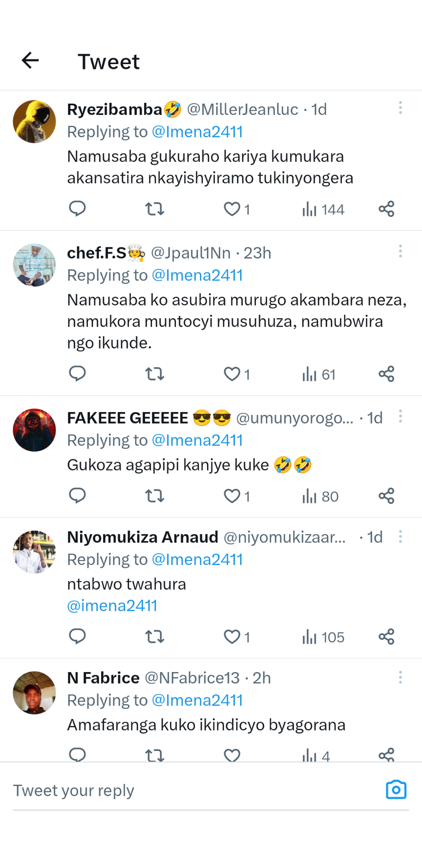Open more options on Ryezibamba's tweet
This screenshot has width=422, height=868.
click(400, 108)
